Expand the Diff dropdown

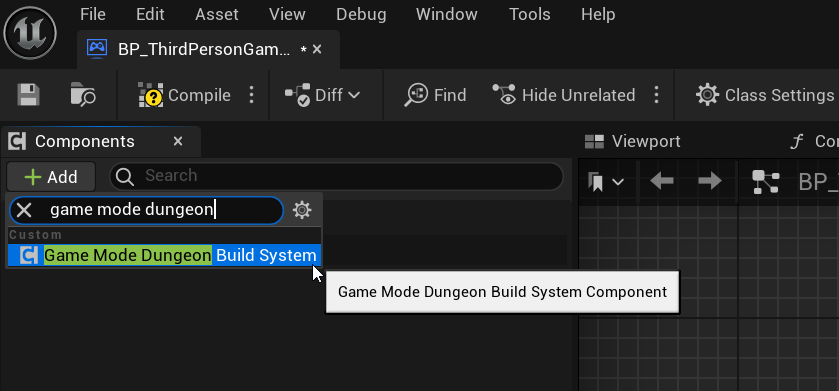[322, 95]
